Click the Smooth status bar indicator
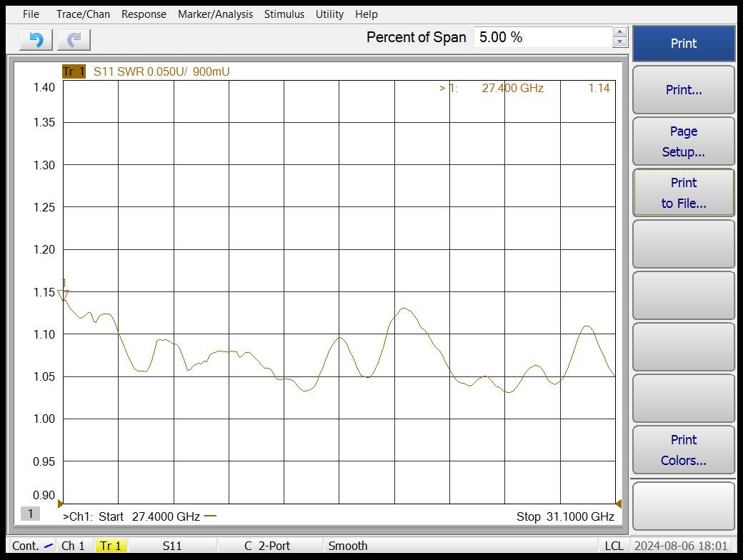Viewport: 743px width, 560px height. tap(348, 546)
